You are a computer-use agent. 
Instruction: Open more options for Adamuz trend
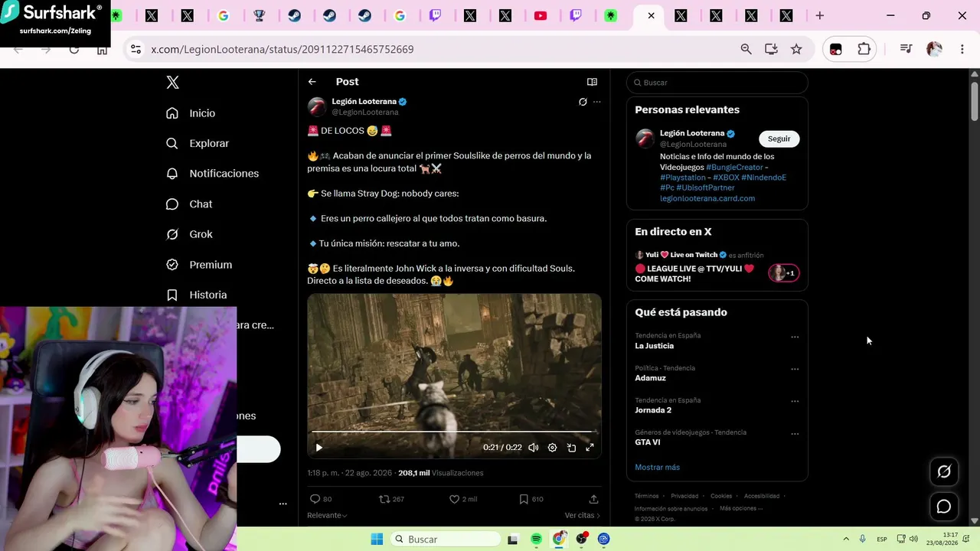pos(795,370)
